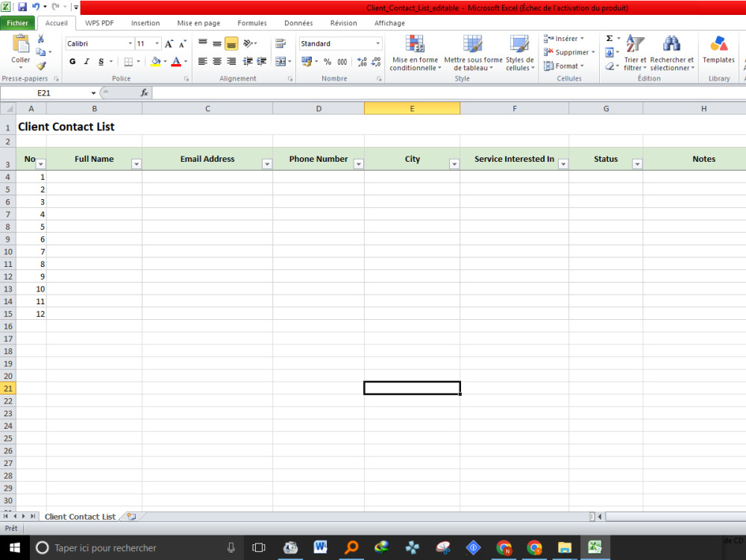This screenshot has width=746, height=560.
Task: Click the insert new worksheet tab icon
Action: (x=132, y=517)
